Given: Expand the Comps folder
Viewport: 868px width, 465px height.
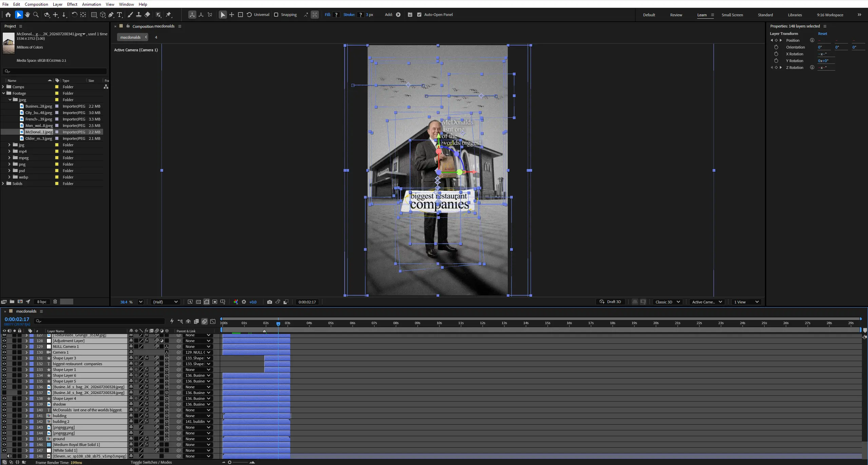Looking at the screenshot, I should tap(3, 87).
